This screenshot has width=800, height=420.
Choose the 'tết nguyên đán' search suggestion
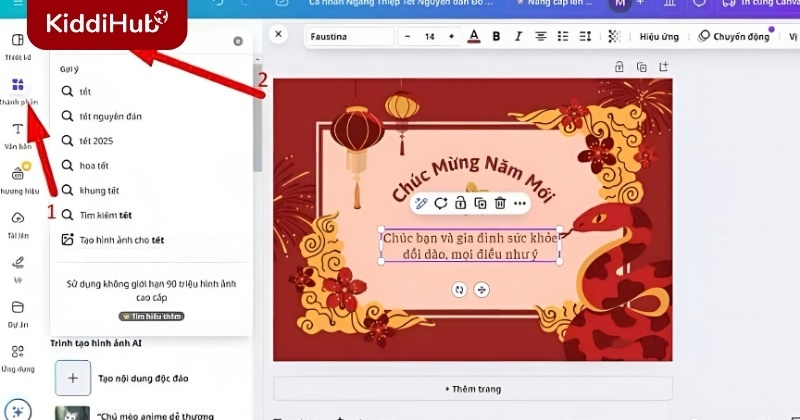111,116
